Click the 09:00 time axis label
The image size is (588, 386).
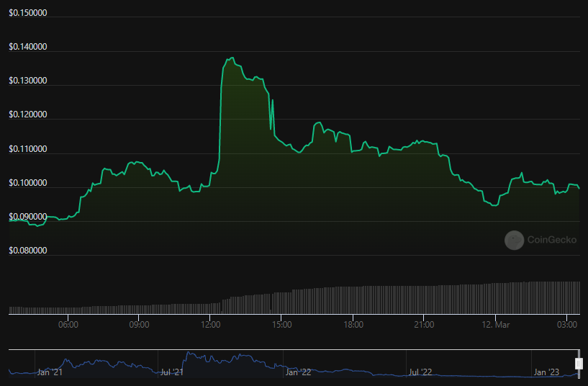coord(139,325)
